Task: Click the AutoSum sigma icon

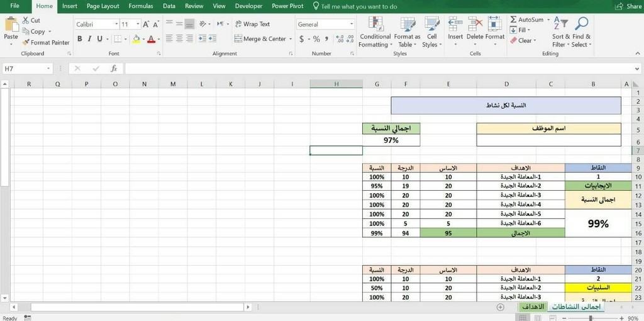Action: click(x=513, y=20)
